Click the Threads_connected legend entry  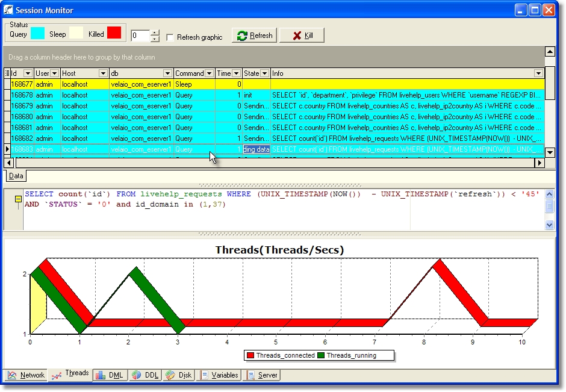[x=281, y=355]
